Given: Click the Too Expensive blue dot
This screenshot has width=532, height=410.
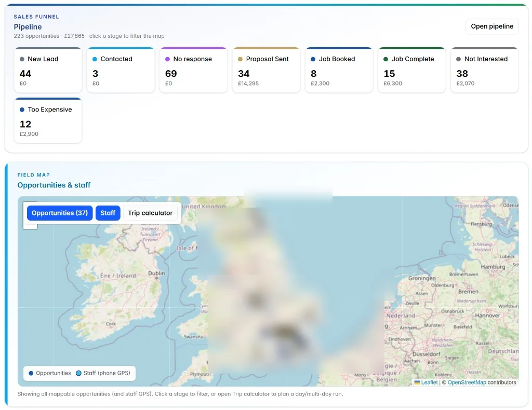Looking at the screenshot, I should [x=22, y=110].
